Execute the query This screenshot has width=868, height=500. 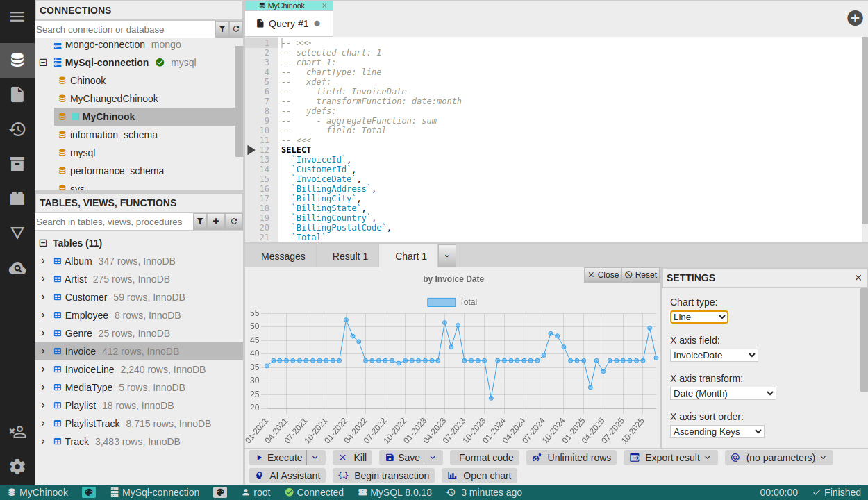(278, 458)
